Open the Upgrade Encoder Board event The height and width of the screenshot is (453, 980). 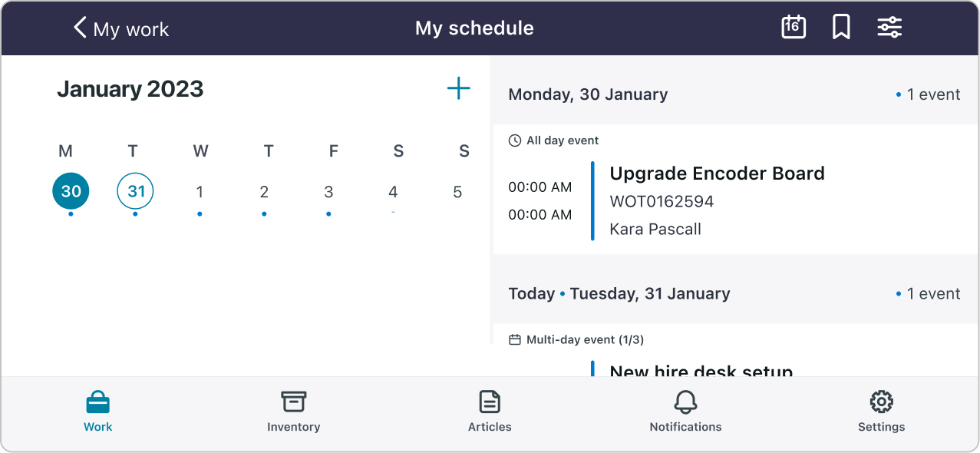click(x=735, y=190)
